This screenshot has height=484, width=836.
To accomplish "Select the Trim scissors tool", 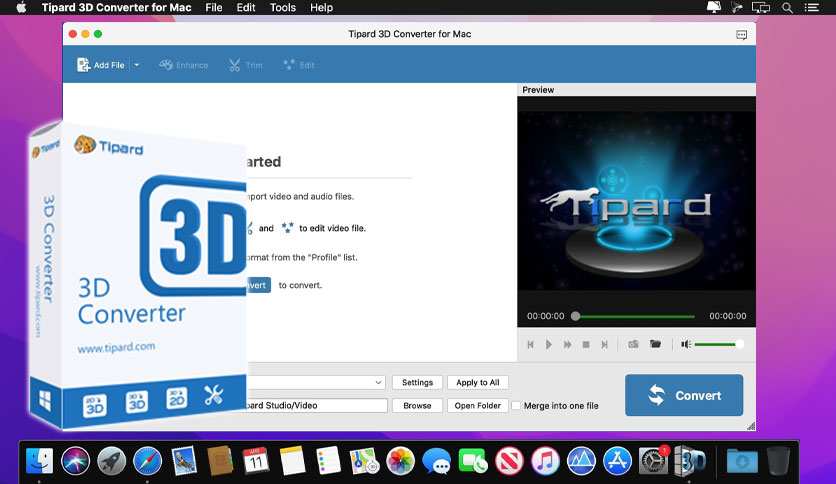I will click(x=246, y=65).
